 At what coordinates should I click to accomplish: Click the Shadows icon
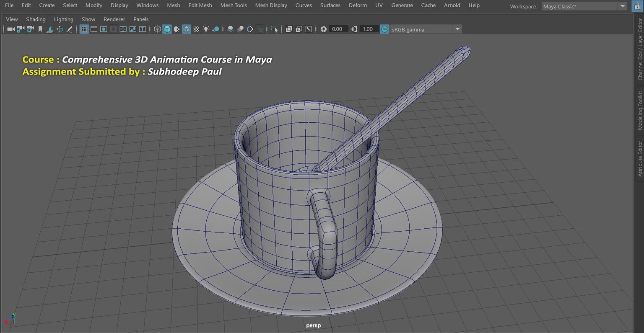click(x=216, y=29)
